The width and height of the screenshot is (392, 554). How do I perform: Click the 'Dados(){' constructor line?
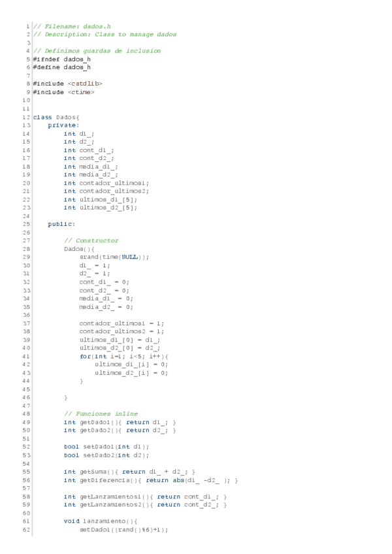[80, 249]
